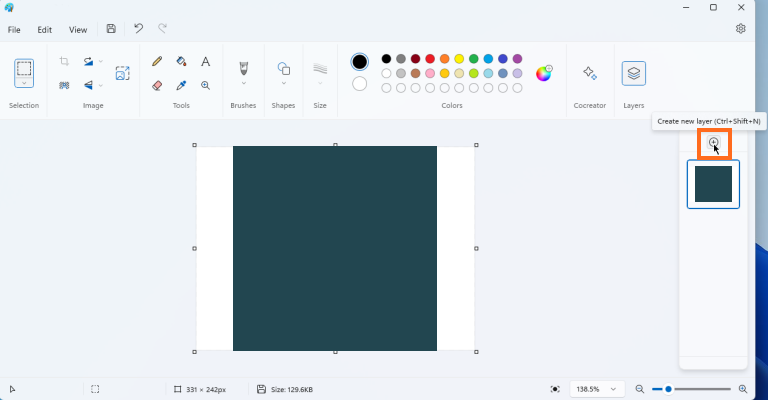This screenshot has height=400, width=768.
Task: Open the Shapes gallery icon
Action: pyautogui.click(x=284, y=69)
